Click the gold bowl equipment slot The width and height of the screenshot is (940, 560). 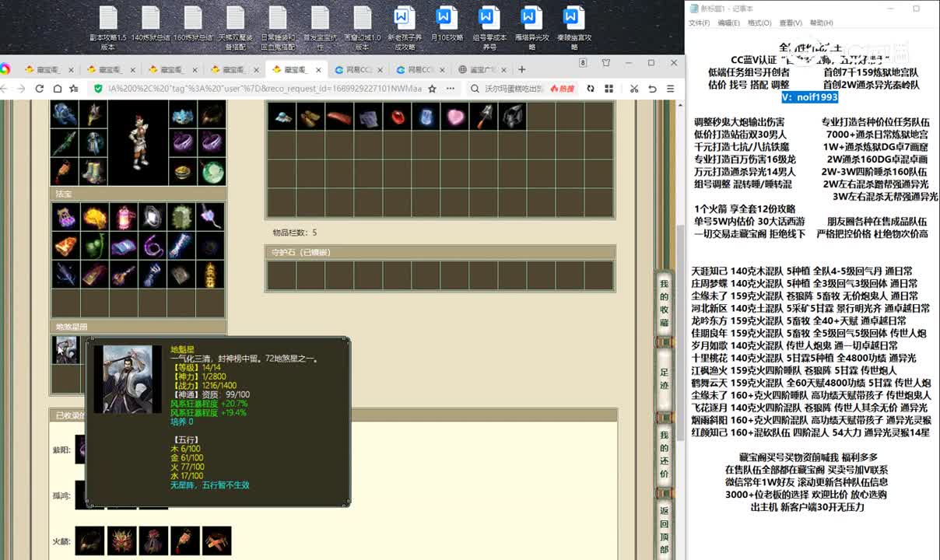tap(184, 171)
